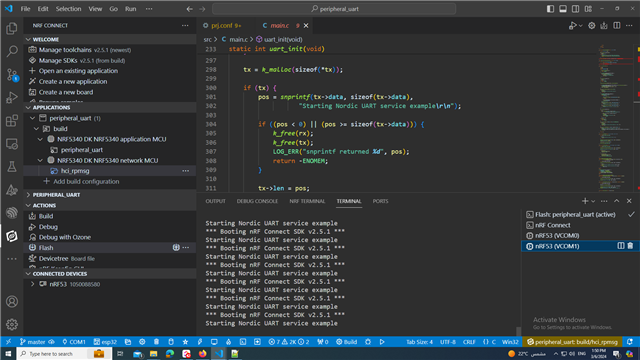Viewport: 640px width, 360px height.
Task: Maximize the panel with the chevron up
Action: (616, 201)
